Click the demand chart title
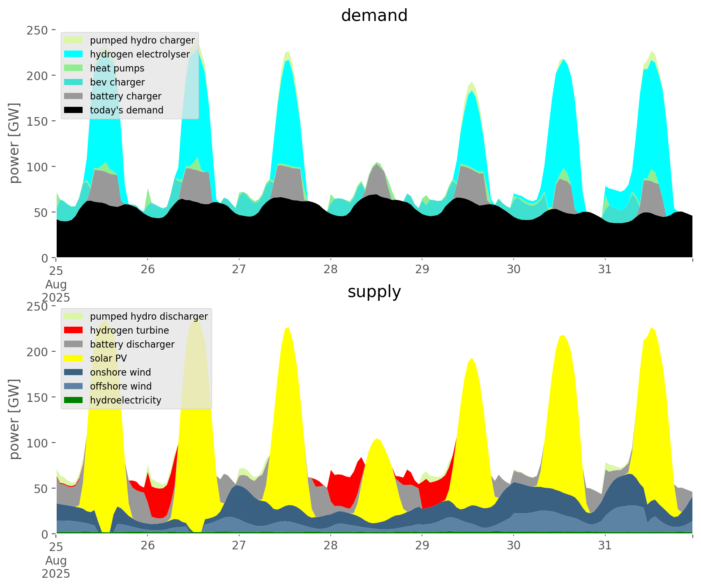701x588 pixels. click(374, 16)
